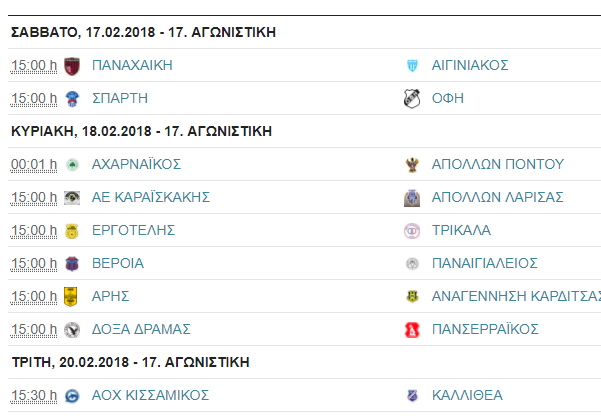Open the ΠΑΝΑΧΑΪΚΗ team link
Viewport: 601px width, 416px height.
[x=132, y=66]
